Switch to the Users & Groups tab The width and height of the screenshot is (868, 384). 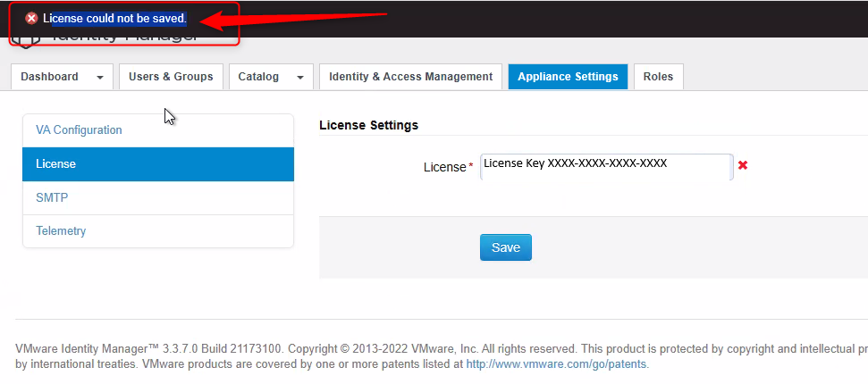[x=171, y=77]
